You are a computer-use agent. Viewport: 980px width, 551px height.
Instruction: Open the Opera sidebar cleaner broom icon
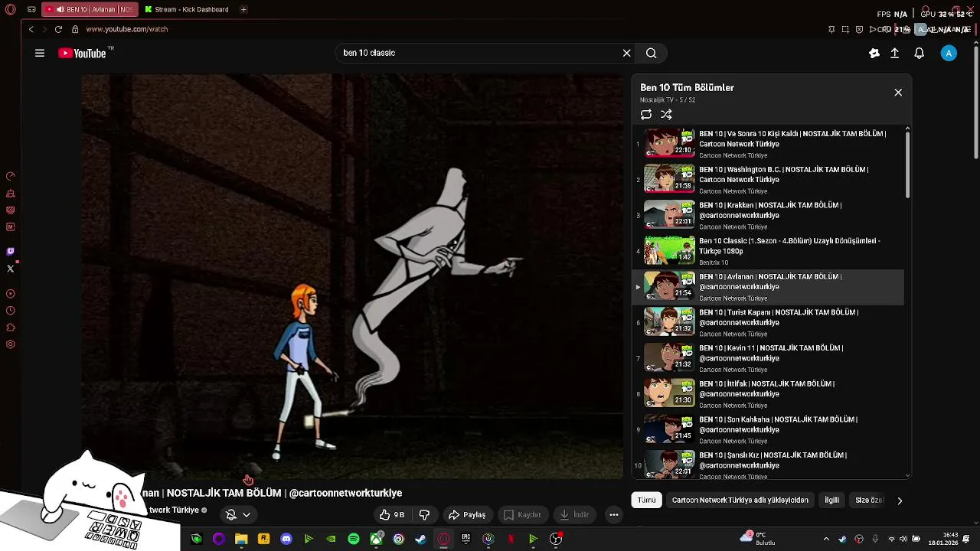10,193
